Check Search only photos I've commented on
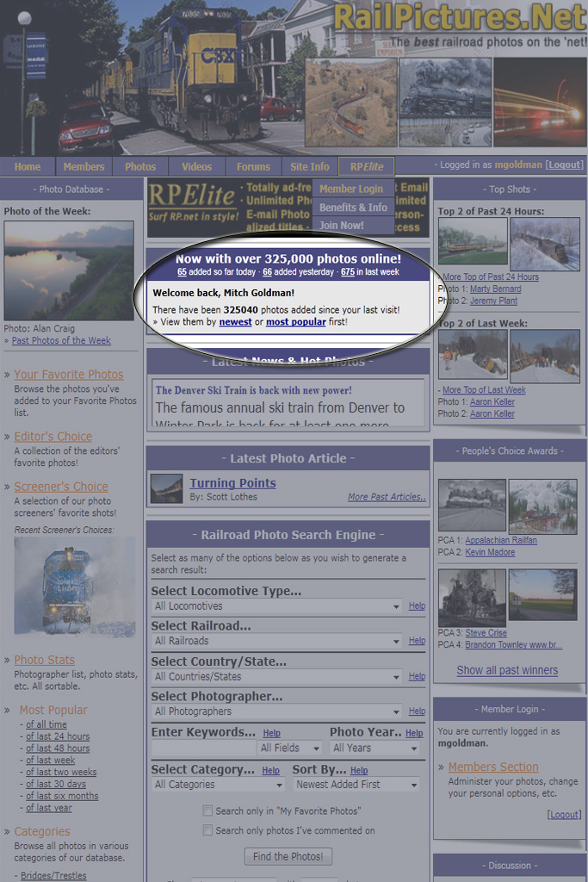This screenshot has width=588, height=882. [207, 830]
